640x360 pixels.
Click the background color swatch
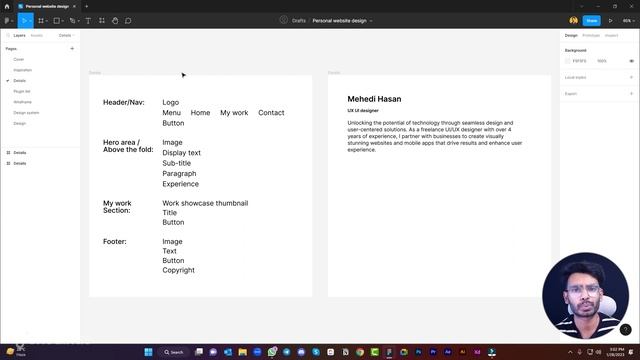567,61
